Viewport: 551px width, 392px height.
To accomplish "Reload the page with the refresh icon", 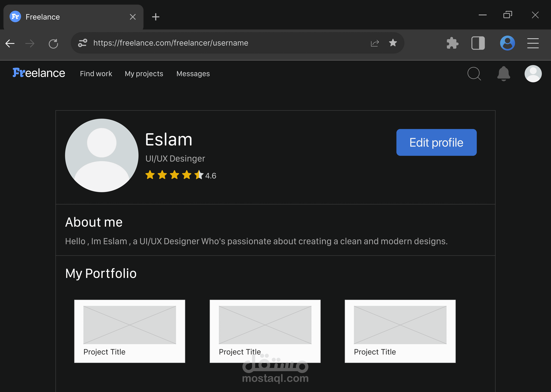I will pos(53,44).
